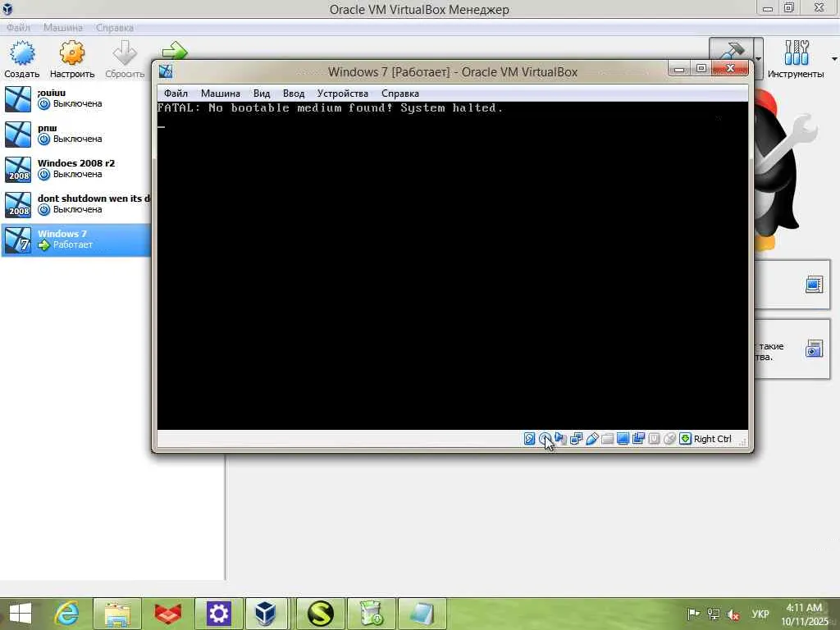This screenshot has width=840, height=630.
Task: Minimize the VirtualBox Manager window
Action: pyautogui.click(x=767, y=8)
